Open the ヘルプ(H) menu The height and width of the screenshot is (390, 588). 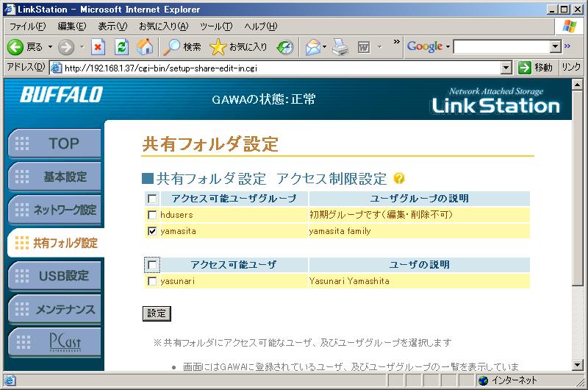[x=261, y=26]
